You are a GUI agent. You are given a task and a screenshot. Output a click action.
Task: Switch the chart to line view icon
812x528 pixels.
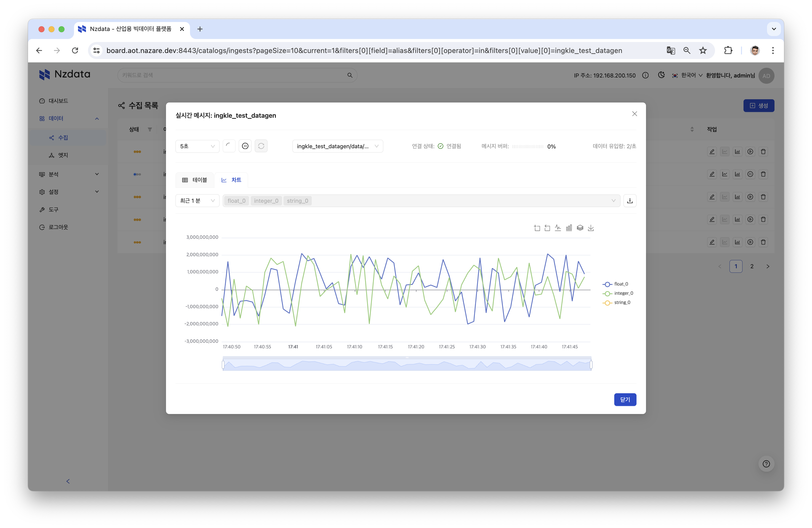pyautogui.click(x=558, y=228)
